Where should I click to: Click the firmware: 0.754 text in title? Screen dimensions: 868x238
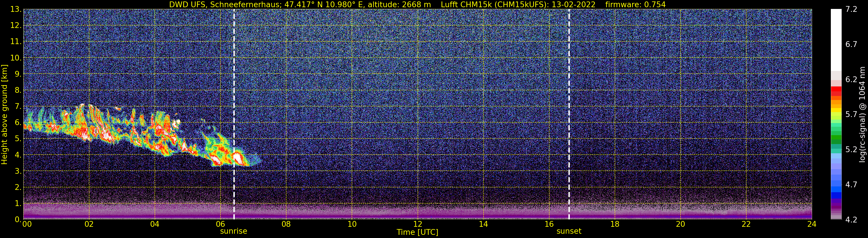point(636,4)
